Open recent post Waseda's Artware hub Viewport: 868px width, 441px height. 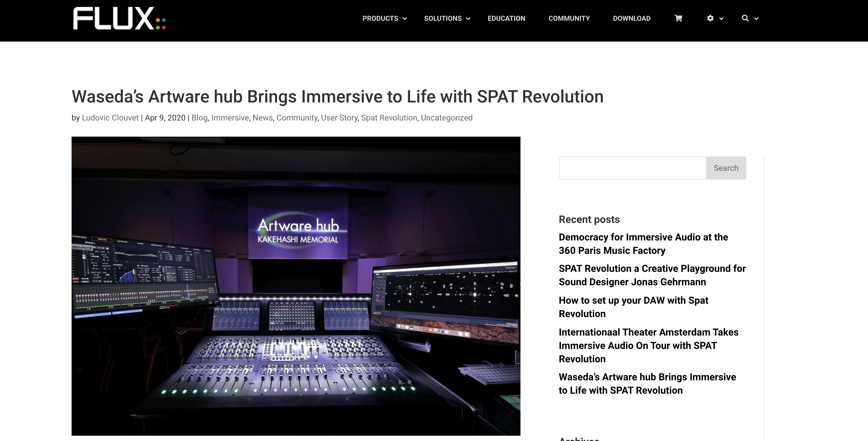point(647,384)
